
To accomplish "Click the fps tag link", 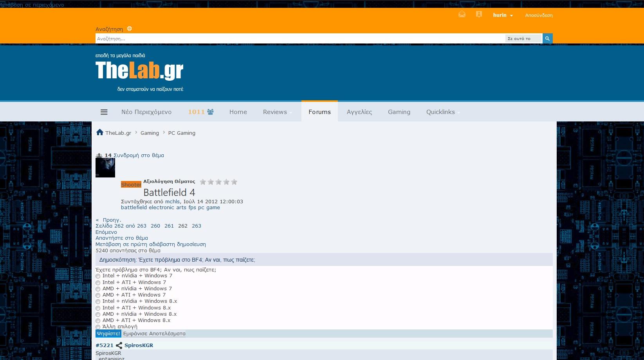I will click(192, 208).
